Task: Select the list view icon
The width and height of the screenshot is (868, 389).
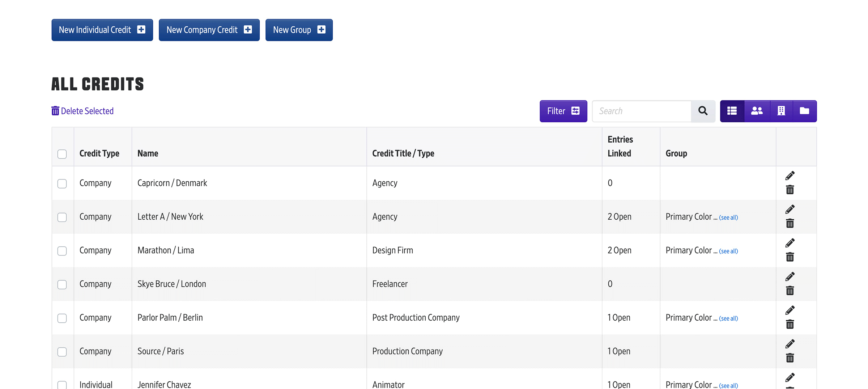Action: [732, 111]
